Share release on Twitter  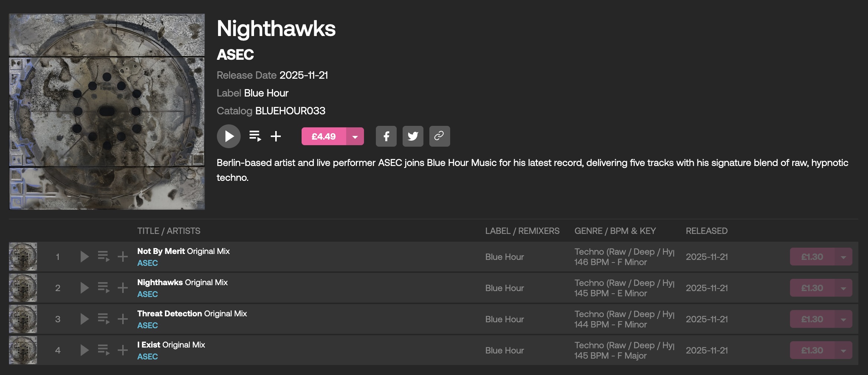413,136
